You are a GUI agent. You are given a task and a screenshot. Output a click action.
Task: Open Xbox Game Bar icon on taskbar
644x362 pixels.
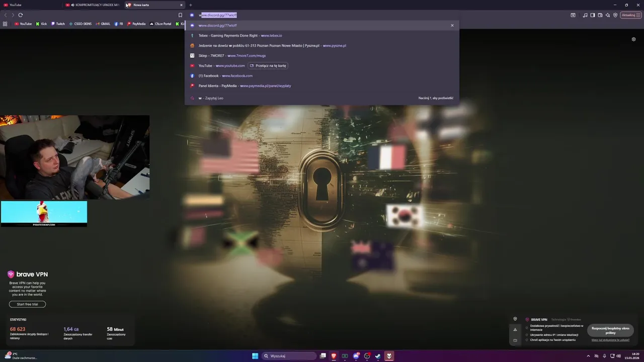point(345,356)
